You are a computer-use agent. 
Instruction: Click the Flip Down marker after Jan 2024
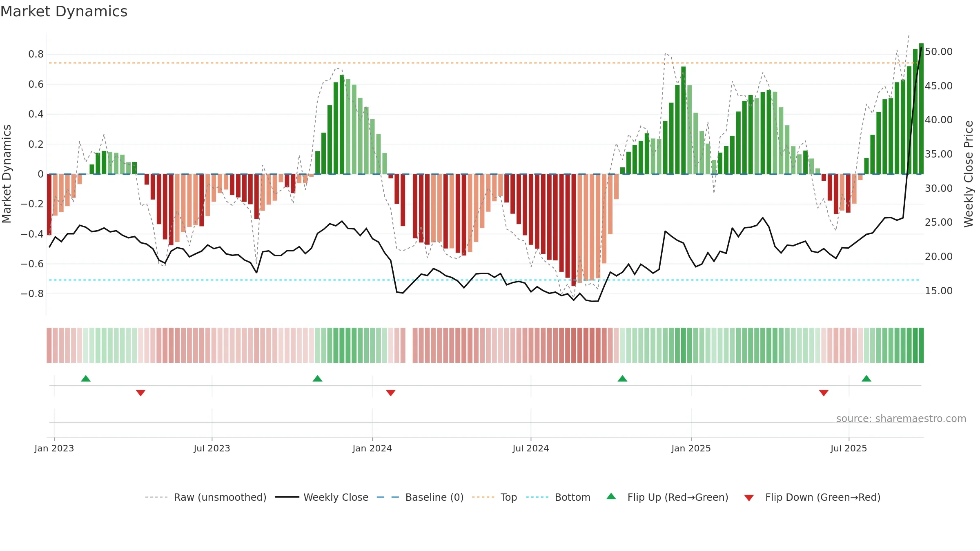point(391,393)
